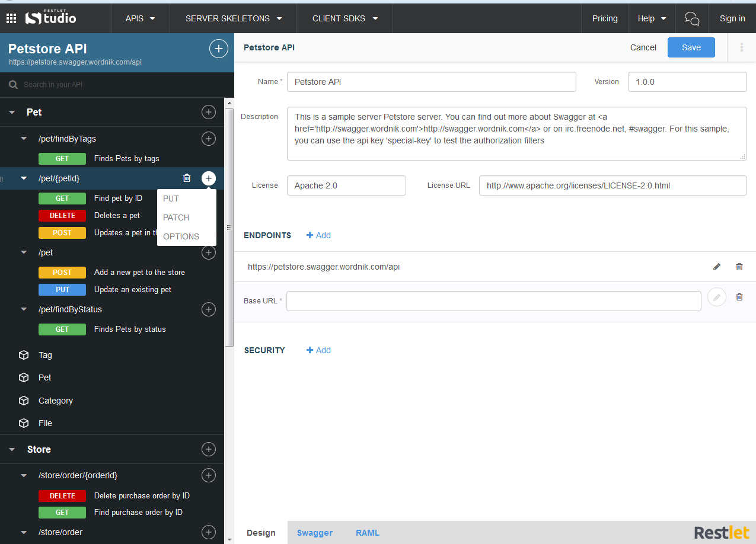Delete the petstore.swagger.wordnik.com endpoint
This screenshot has height=544, width=756.
pos(739,267)
